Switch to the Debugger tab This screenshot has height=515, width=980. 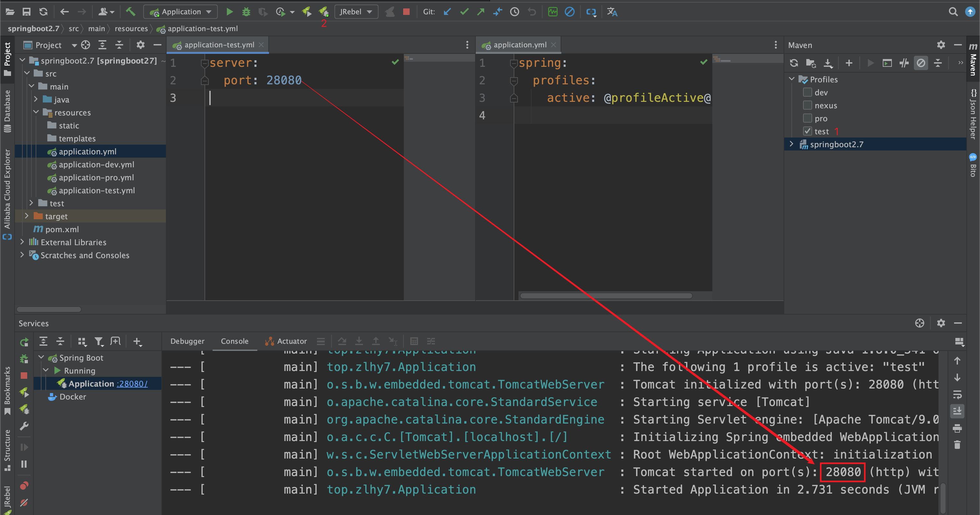(x=187, y=341)
